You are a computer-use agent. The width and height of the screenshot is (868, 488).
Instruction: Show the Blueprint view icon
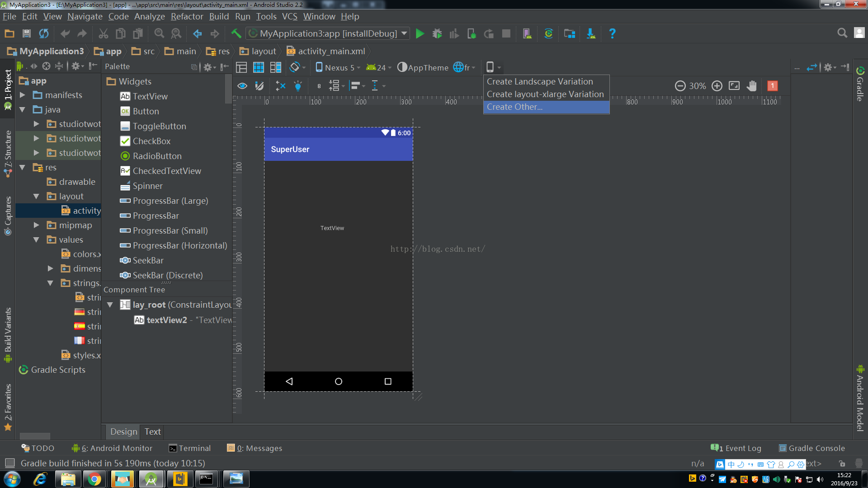(x=259, y=67)
